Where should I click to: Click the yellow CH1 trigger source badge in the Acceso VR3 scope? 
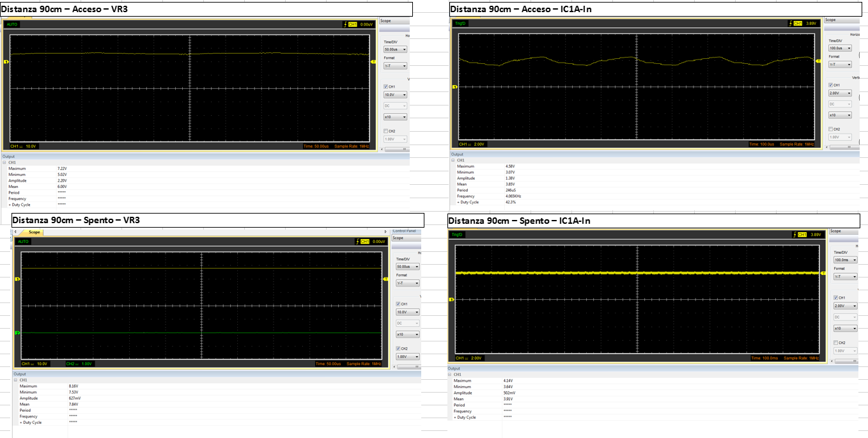point(352,24)
